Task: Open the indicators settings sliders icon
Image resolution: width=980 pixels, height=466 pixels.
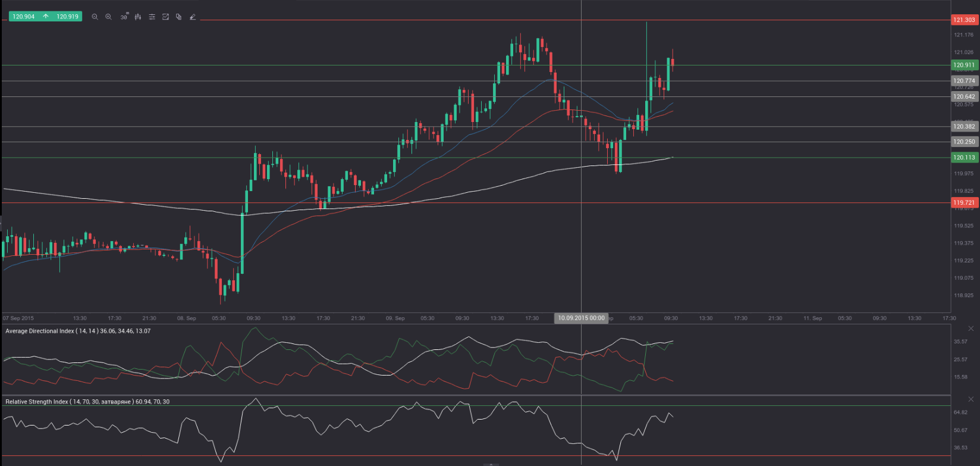Action: click(152, 17)
